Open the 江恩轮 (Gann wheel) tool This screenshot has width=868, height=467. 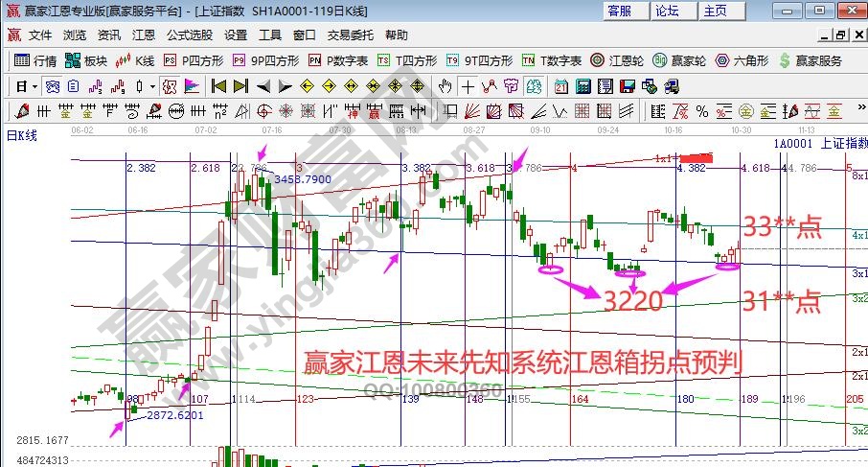pyautogui.click(x=617, y=60)
